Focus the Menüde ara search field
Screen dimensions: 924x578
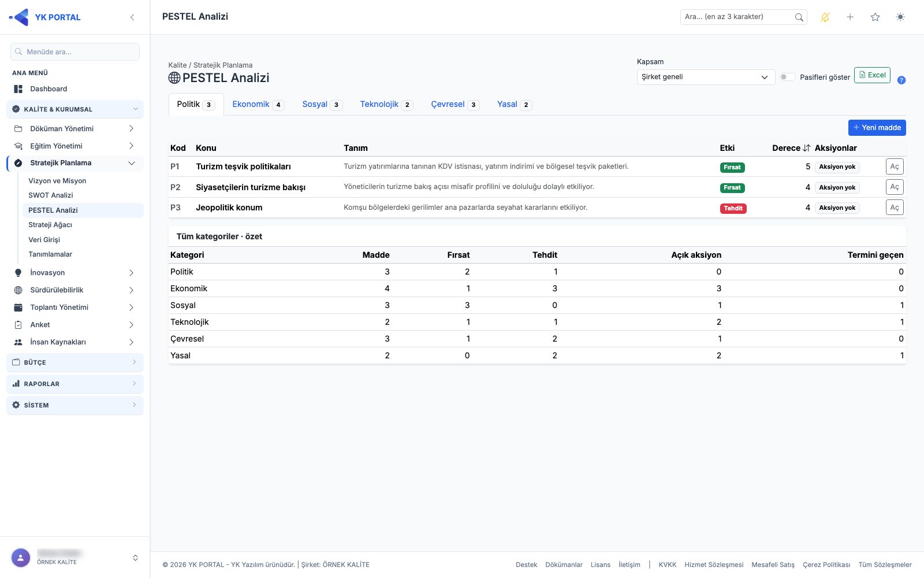[75, 52]
